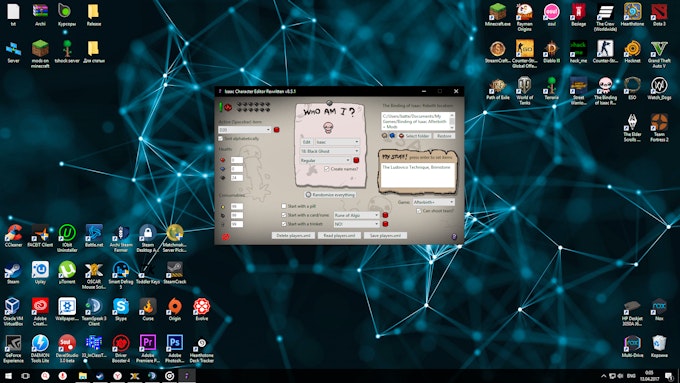
Task: Randomize the starting trinket with its red dice
Action: pyautogui.click(x=385, y=224)
